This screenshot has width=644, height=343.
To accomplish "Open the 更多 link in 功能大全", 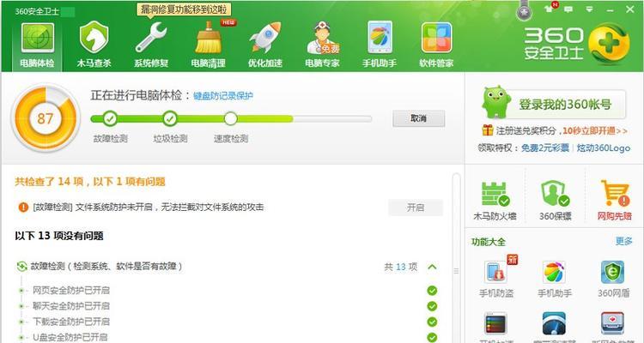I will (623, 241).
